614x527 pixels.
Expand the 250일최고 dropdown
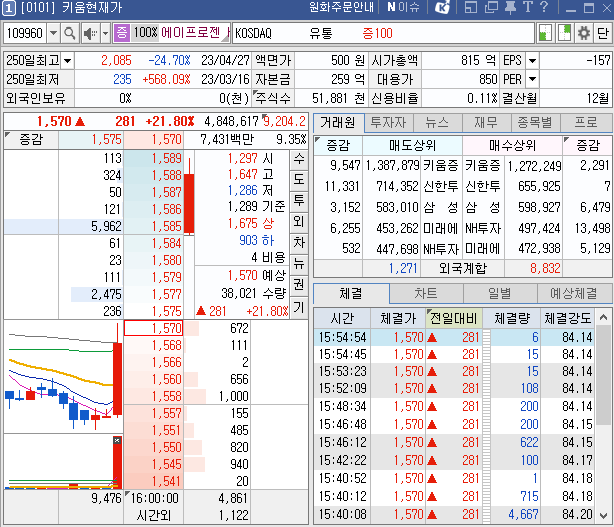tap(67, 61)
